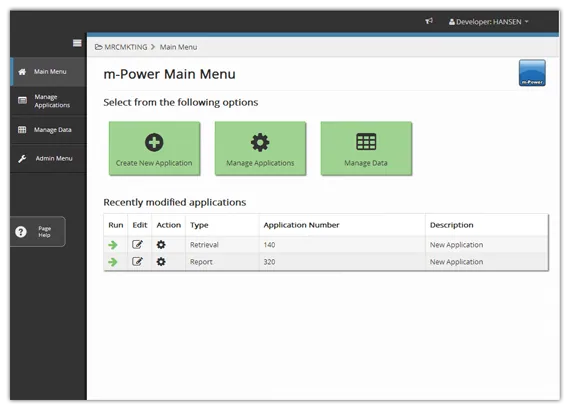Open action gear for Report 320
The width and height of the screenshot is (570, 410).
(x=161, y=261)
